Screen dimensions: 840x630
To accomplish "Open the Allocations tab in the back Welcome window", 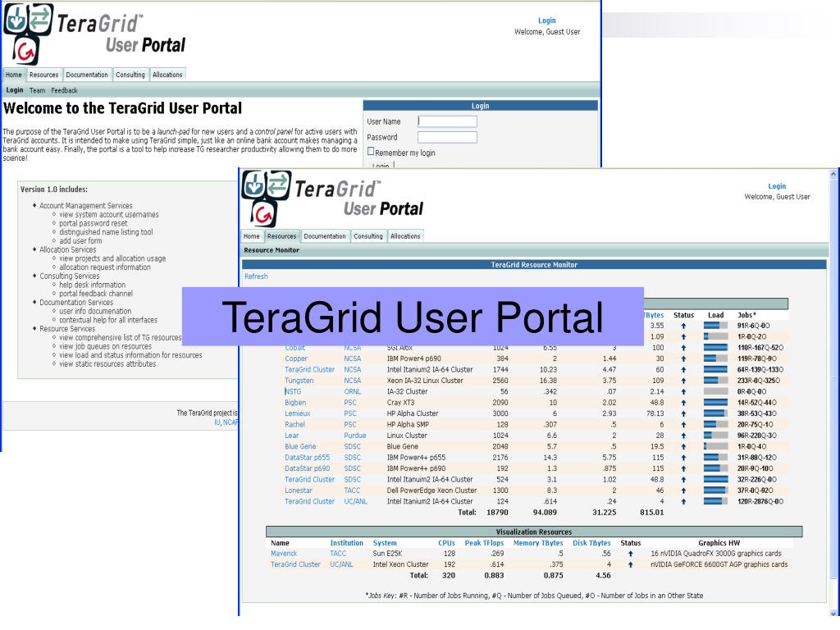I will 167,75.
